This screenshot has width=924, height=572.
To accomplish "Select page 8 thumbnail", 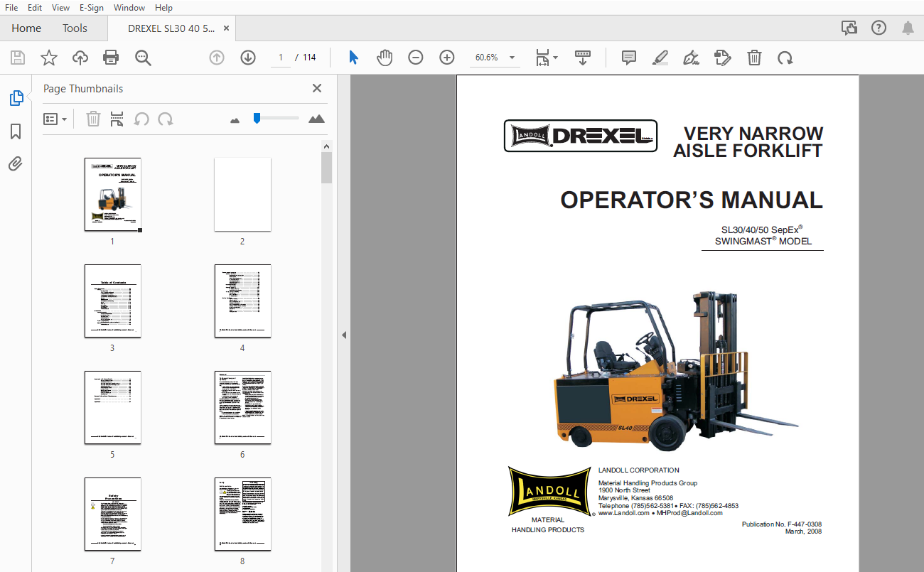I will coord(242,514).
